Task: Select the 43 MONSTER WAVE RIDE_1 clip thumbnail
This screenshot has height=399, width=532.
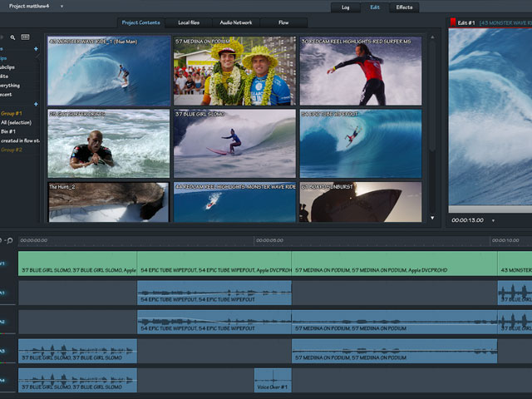Action: click(109, 71)
